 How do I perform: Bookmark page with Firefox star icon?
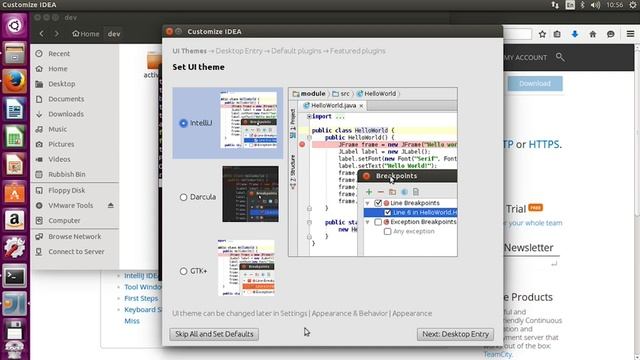542,34
